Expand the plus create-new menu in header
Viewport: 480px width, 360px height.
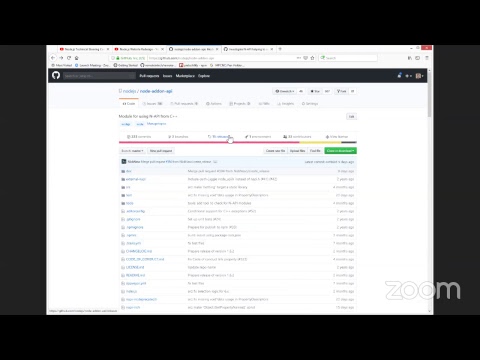(408, 76)
